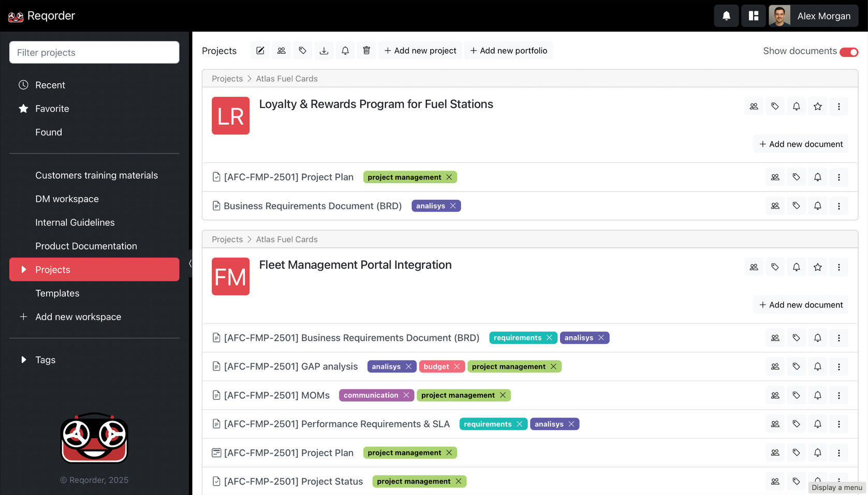Click the edit pencil icon in the Projects toolbar
Viewport: 868px width, 495px height.
click(x=260, y=51)
